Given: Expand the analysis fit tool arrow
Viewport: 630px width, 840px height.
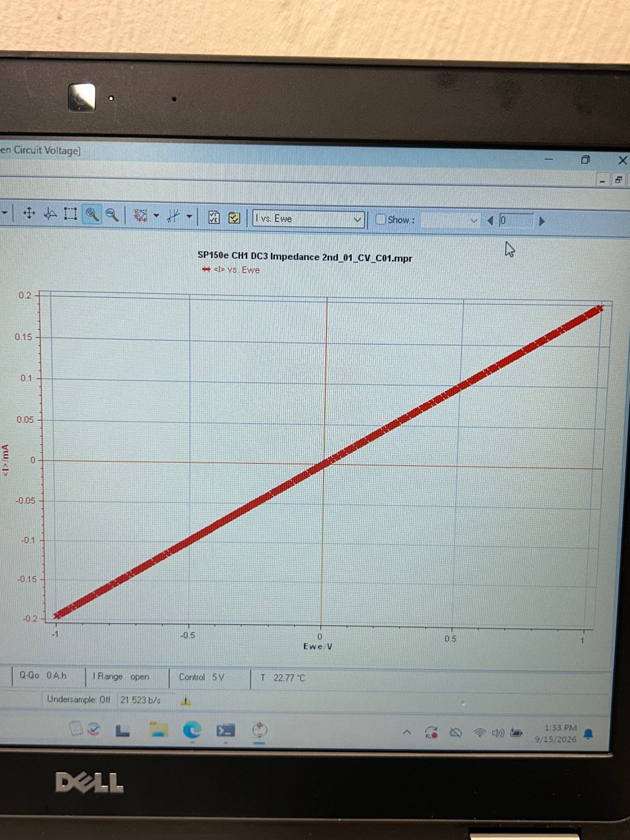Looking at the screenshot, I should [x=189, y=216].
